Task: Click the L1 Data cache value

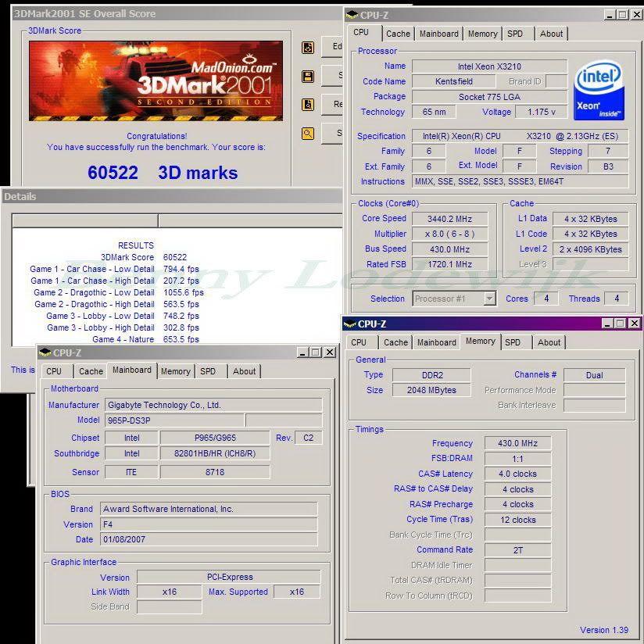Action: (x=591, y=219)
